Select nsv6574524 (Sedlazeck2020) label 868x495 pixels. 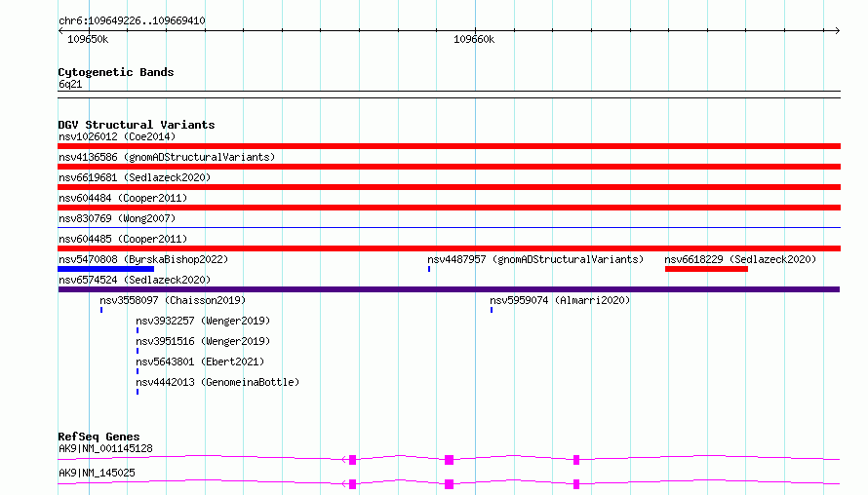coord(135,280)
